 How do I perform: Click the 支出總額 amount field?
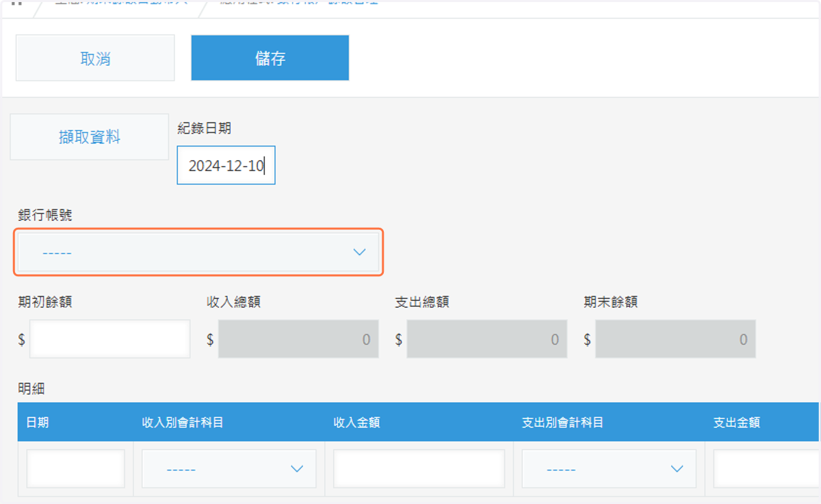(x=486, y=339)
